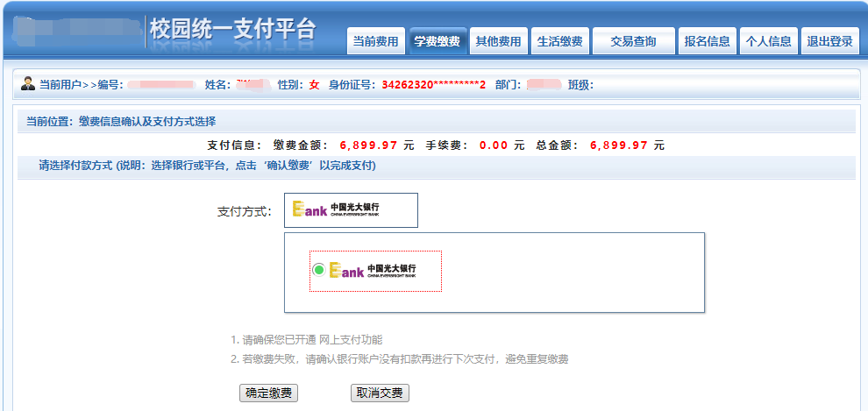Click the 缴费金额 value 6,899.97

(x=369, y=145)
